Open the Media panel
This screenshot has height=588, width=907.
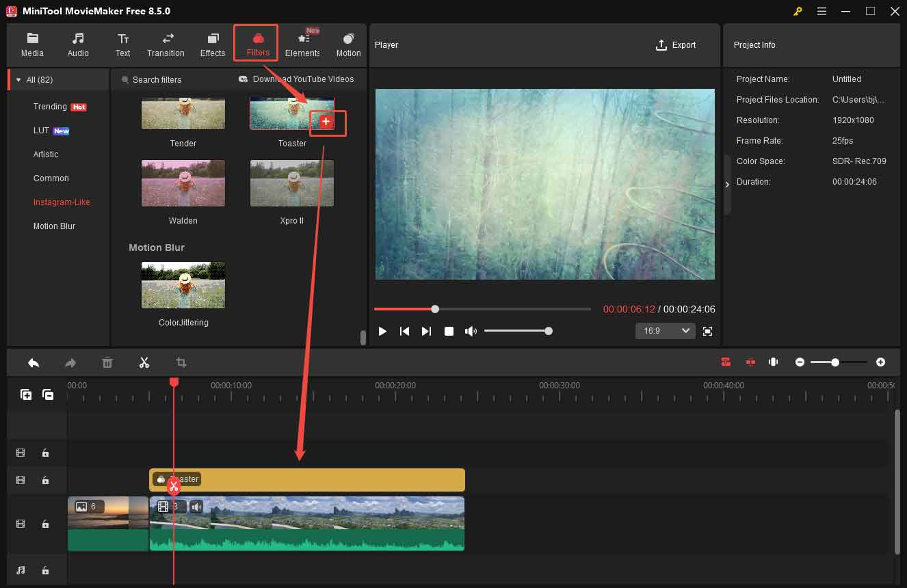pyautogui.click(x=32, y=45)
